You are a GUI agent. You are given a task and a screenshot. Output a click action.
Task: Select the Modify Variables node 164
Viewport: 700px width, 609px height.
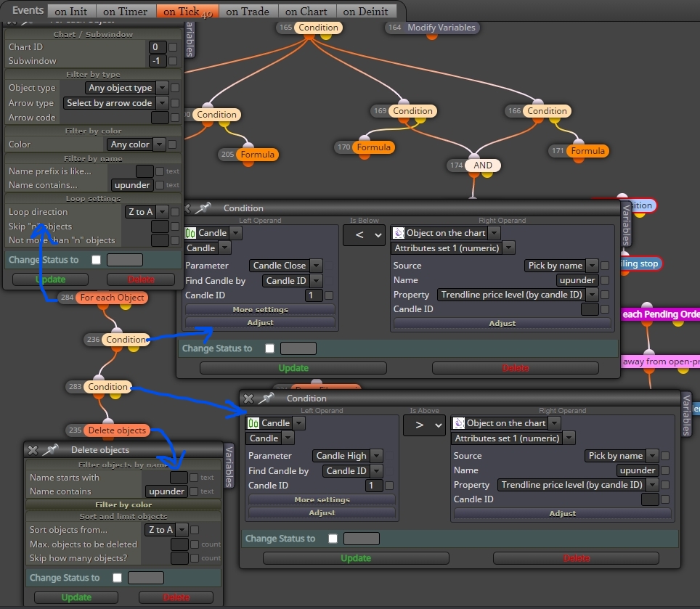coord(441,28)
